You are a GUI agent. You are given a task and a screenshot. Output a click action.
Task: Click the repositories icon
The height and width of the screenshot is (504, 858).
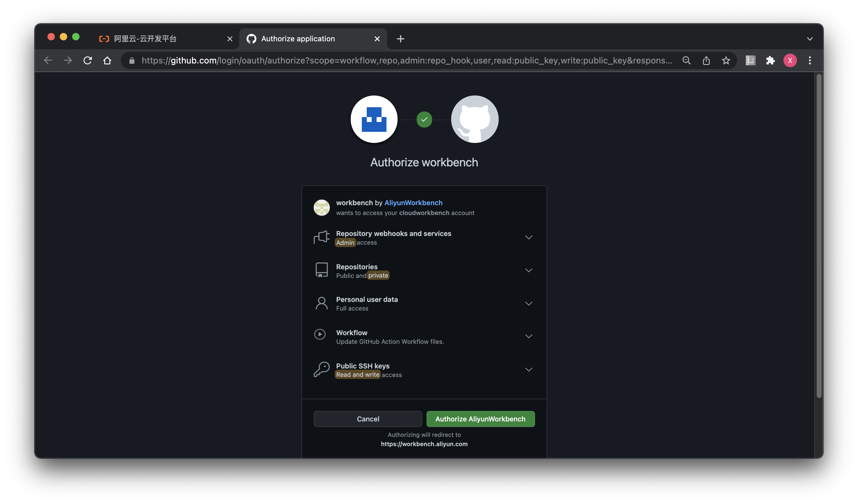pyautogui.click(x=321, y=269)
